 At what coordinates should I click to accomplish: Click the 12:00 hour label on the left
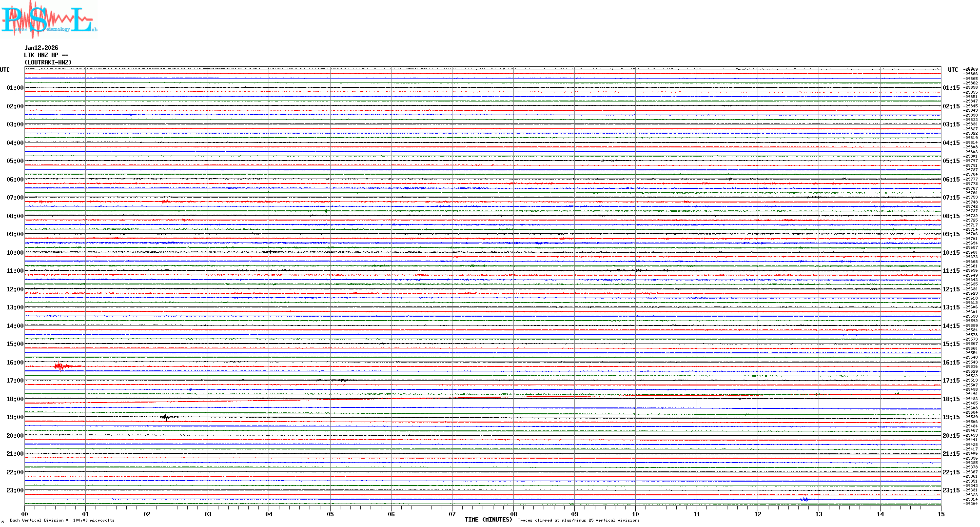[x=15, y=289]
